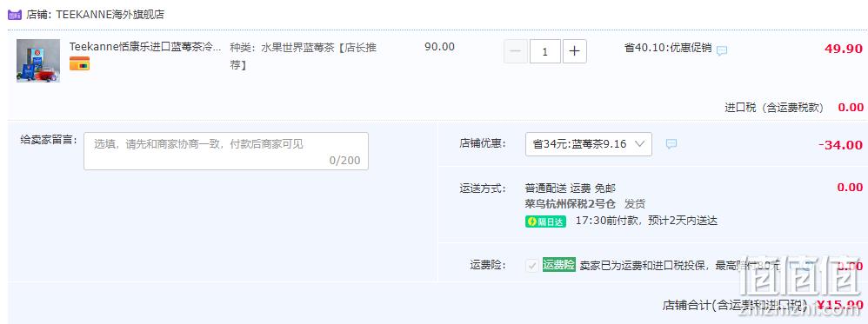Screen dimensions: 868x324
Task: Click the item subtotal 49.90
Action: [x=844, y=49]
